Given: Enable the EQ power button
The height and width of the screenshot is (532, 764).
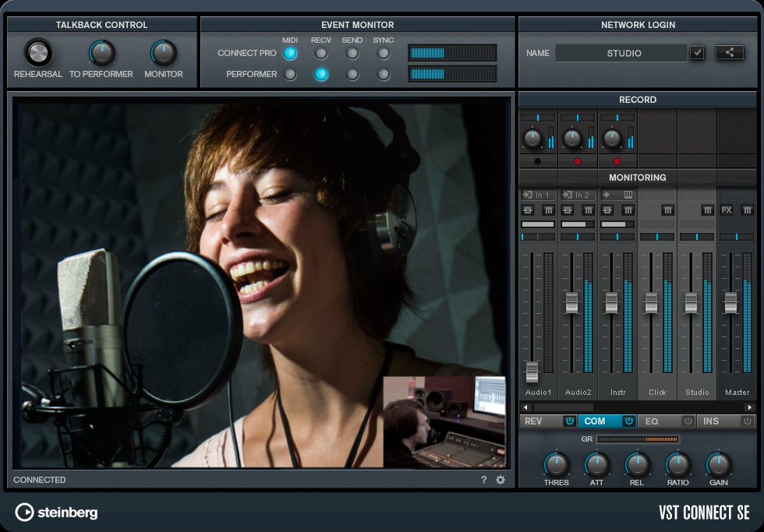Looking at the screenshot, I should tap(688, 421).
